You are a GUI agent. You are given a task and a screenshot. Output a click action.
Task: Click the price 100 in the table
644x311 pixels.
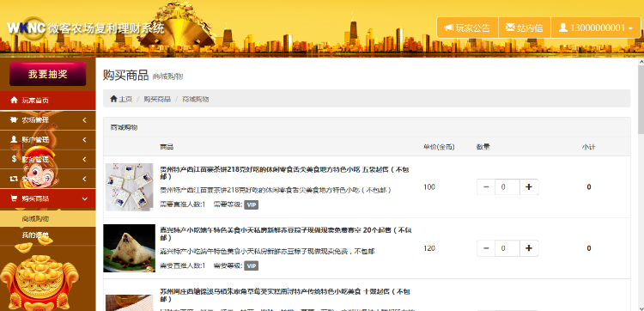429,187
